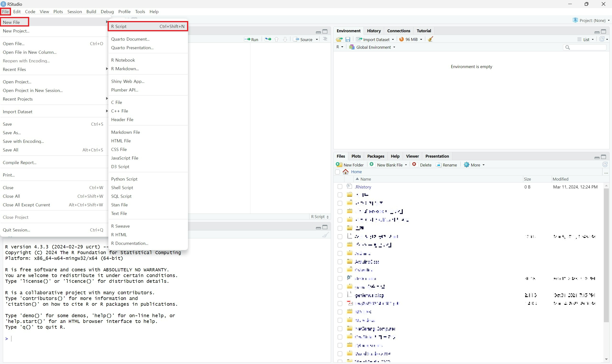The width and height of the screenshot is (612, 364).
Task: Click the save workspace disk icon
Action: pyautogui.click(x=348, y=39)
